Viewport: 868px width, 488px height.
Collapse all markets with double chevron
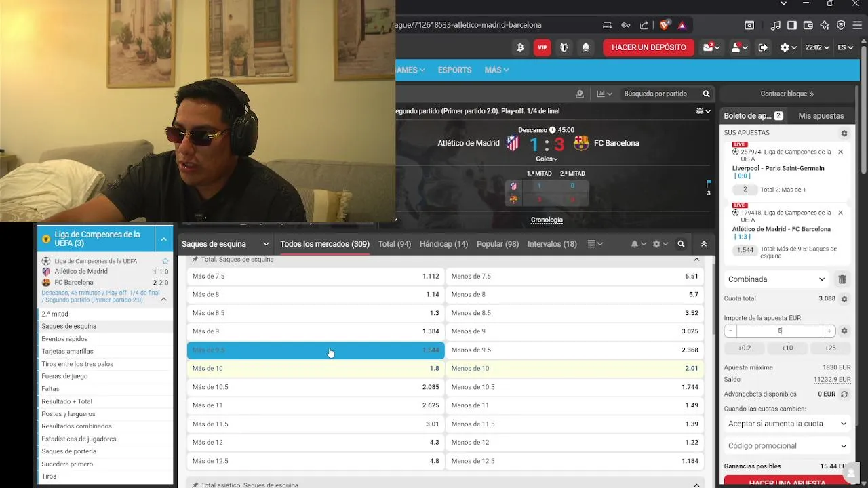[x=704, y=244]
